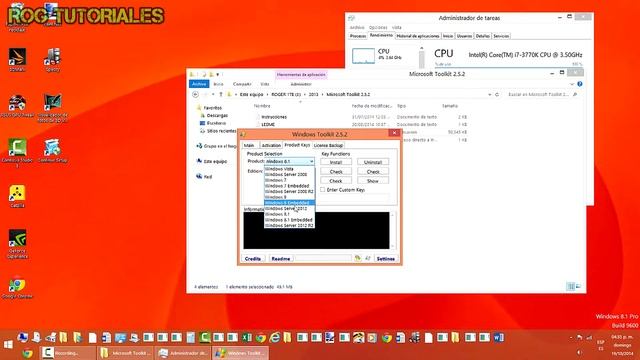Click the Office icon beside the Settings button

click(x=358, y=258)
